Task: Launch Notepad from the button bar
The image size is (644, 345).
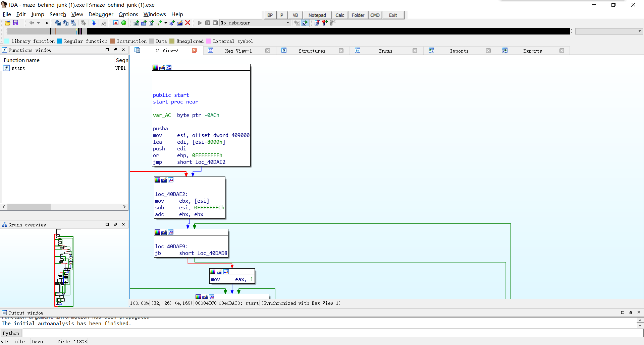Action: pos(317,15)
